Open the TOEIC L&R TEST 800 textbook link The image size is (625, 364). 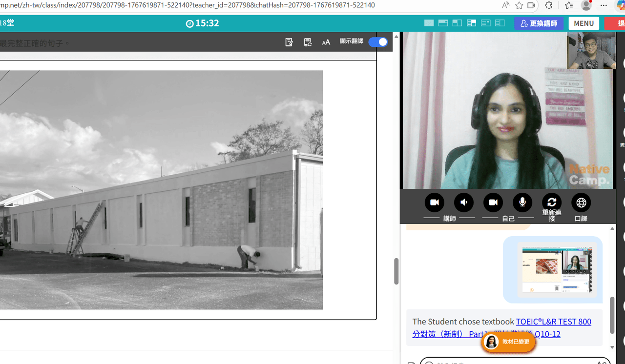(502, 328)
